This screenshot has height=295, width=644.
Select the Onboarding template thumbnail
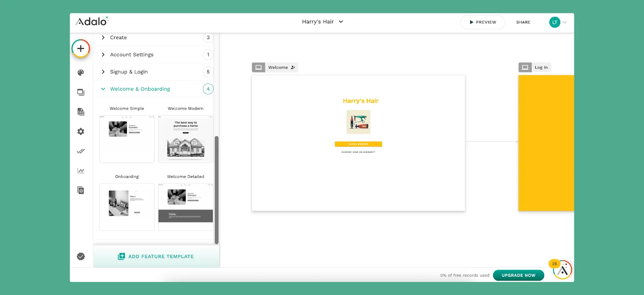coord(127,207)
